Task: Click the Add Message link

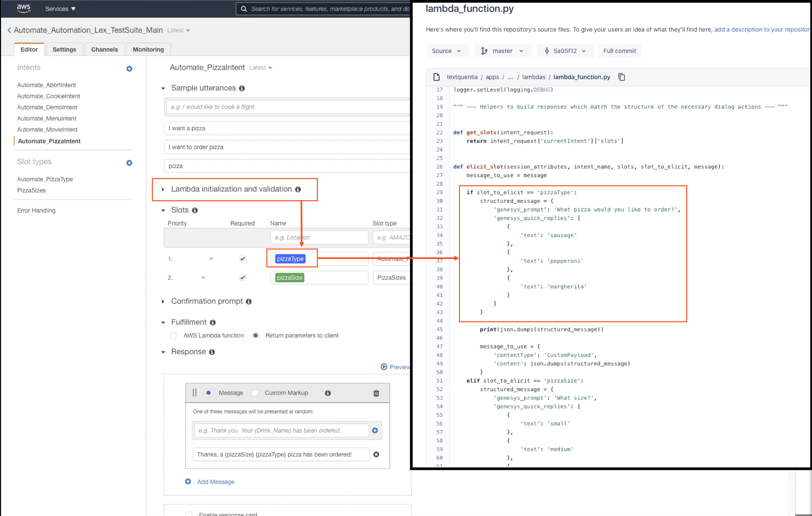Action: coord(215,481)
